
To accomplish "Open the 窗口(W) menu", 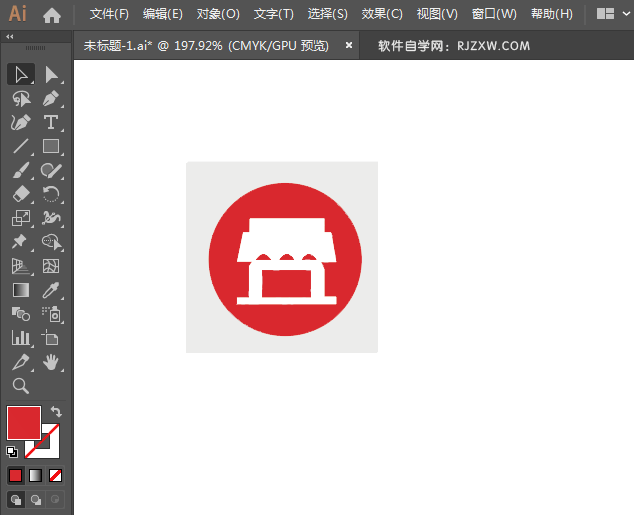I will [494, 14].
